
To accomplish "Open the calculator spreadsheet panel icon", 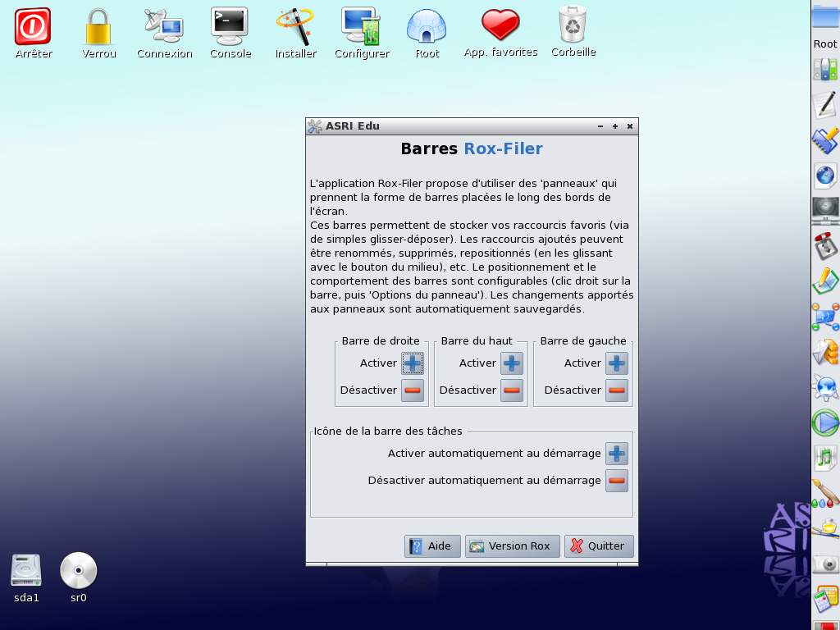I will [x=825, y=599].
